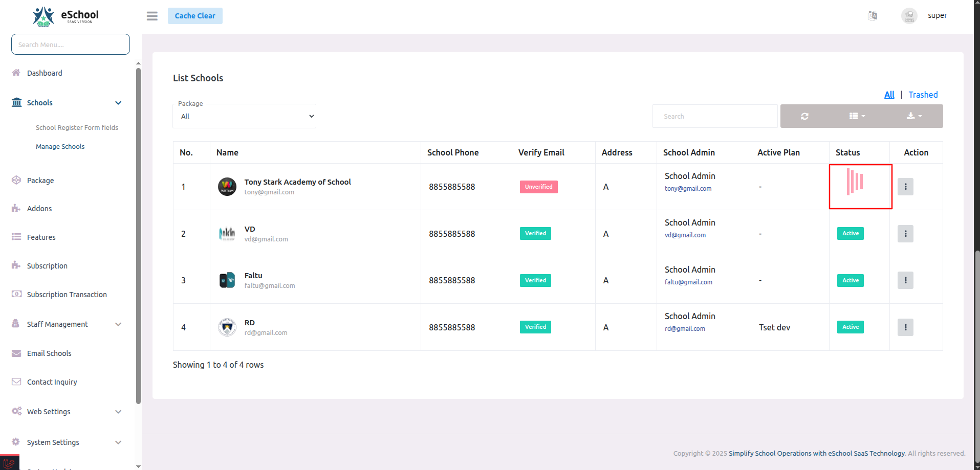Open the export download dropdown
Image resolution: width=980 pixels, height=470 pixels.
913,116
